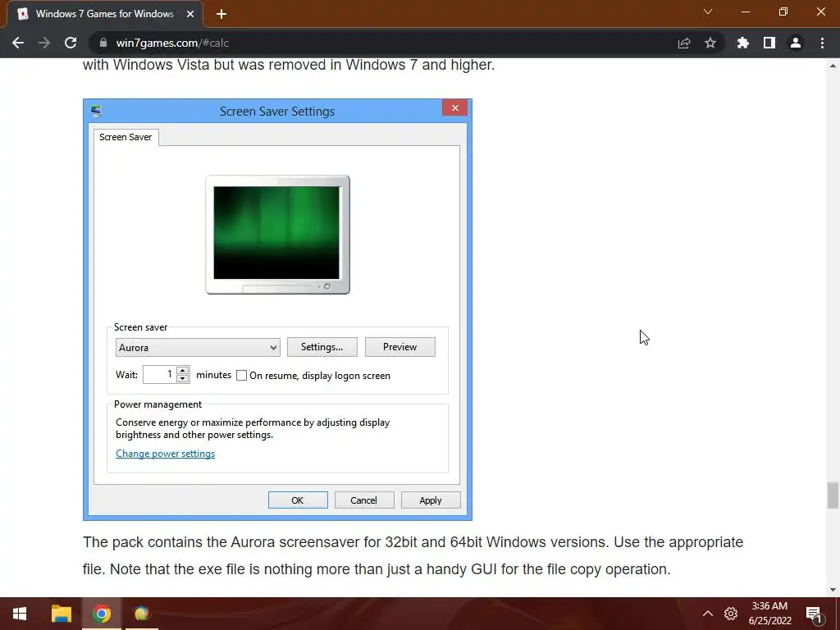
Task: Close the Windows 7 Games tab
Action: tap(190, 14)
